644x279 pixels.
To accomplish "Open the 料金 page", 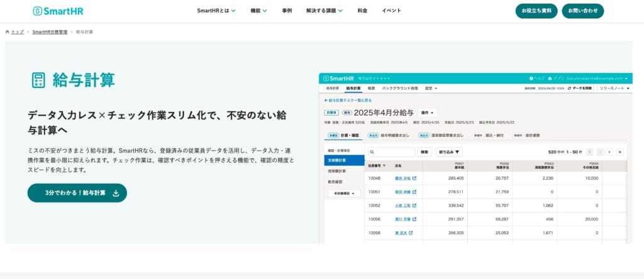I will click(x=362, y=11).
